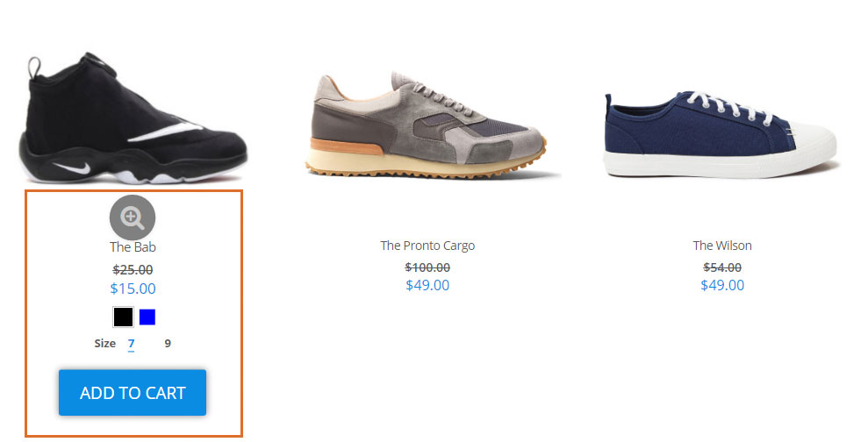The image size is (868, 442).
Task: Click The Bab's $15.00 sale price
Action: pos(133,289)
